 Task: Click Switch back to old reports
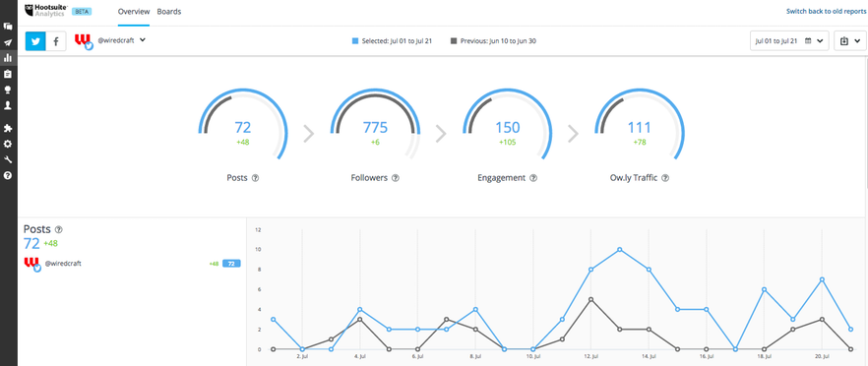(827, 11)
